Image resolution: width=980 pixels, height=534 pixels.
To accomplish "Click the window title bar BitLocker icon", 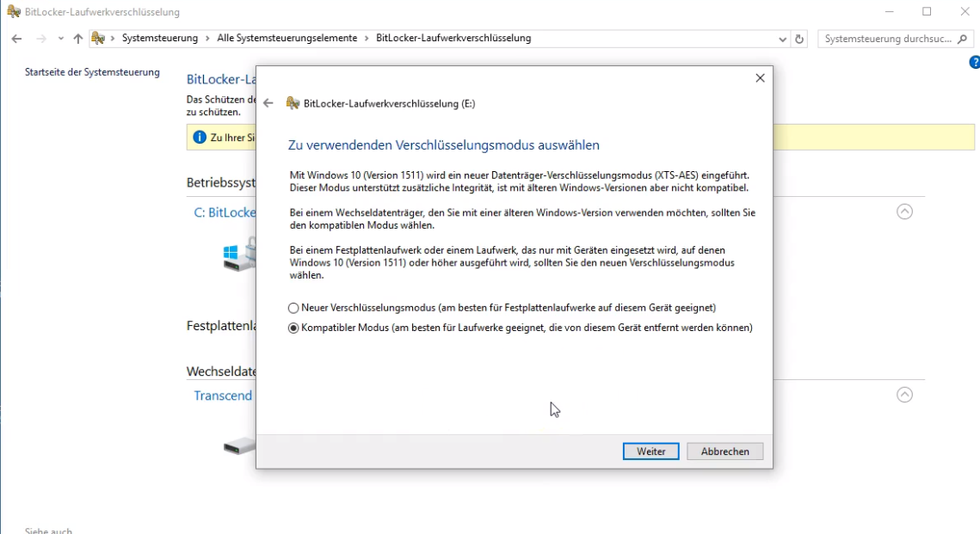I will point(14,11).
